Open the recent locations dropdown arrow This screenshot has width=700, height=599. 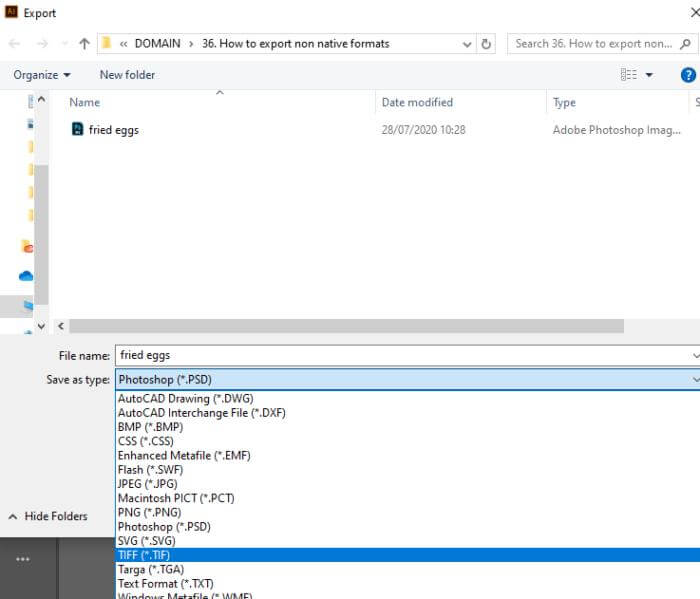click(x=65, y=44)
